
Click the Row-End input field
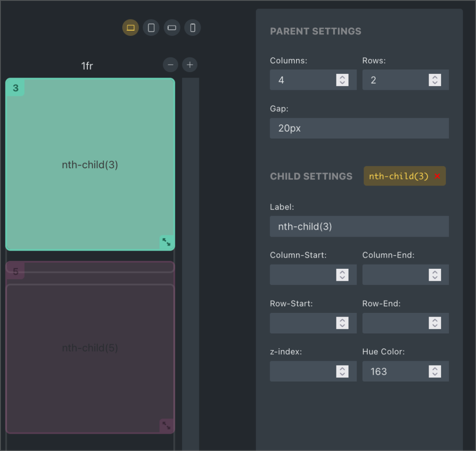click(405, 323)
